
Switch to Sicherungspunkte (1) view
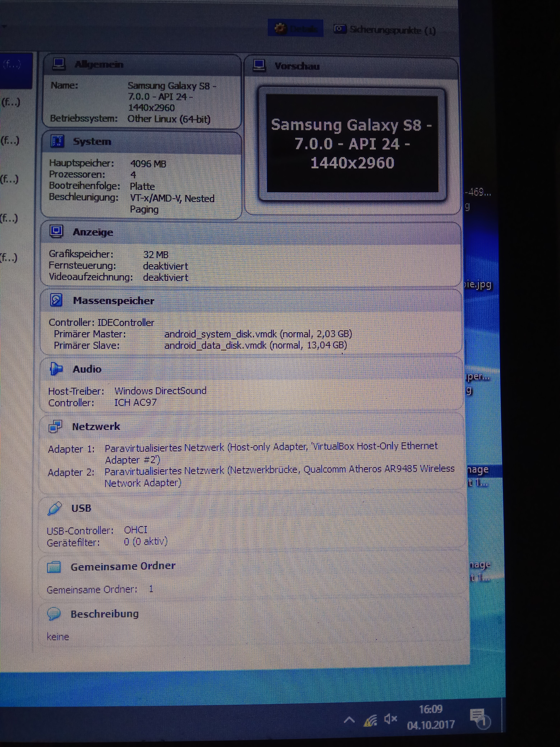[x=385, y=30]
